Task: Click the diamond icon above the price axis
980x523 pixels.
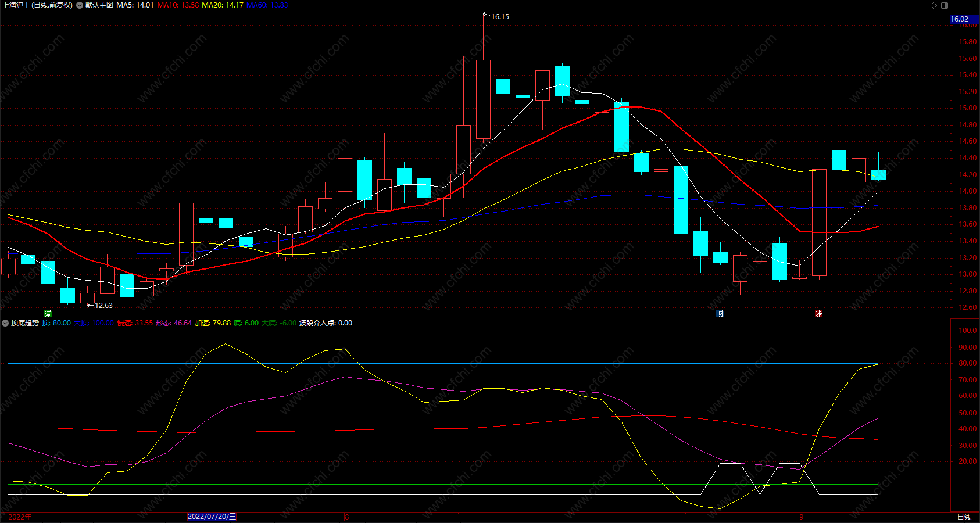Action: pyautogui.click(x=934, y=5)
